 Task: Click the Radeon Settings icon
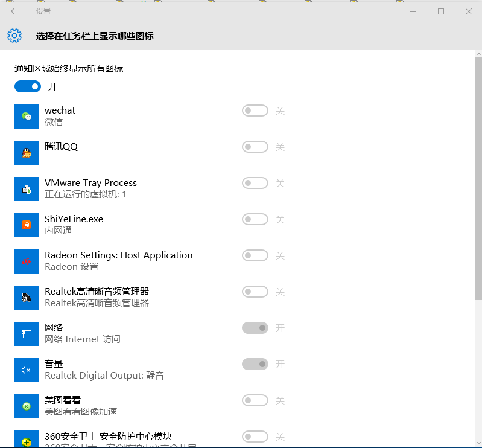coord(27,261)
